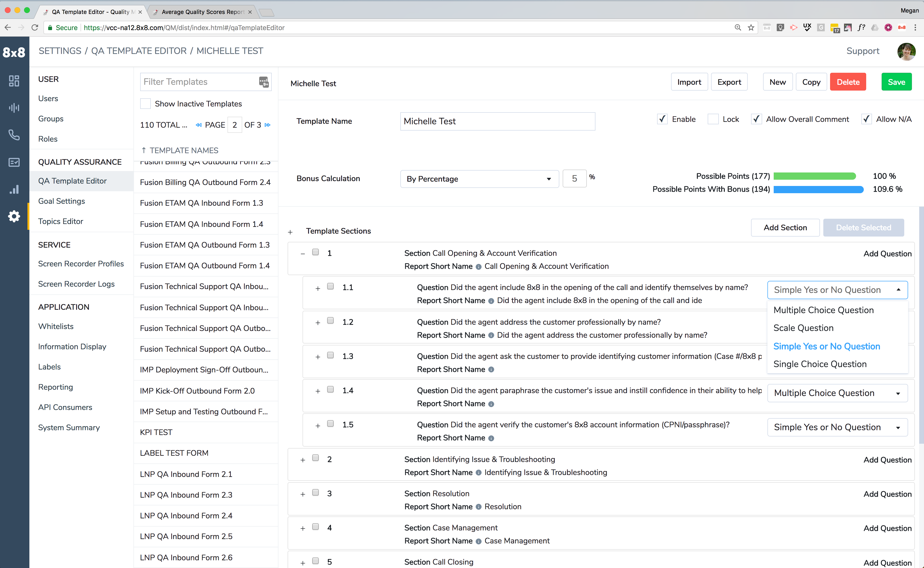Click the green Save button

click(896, 82)
